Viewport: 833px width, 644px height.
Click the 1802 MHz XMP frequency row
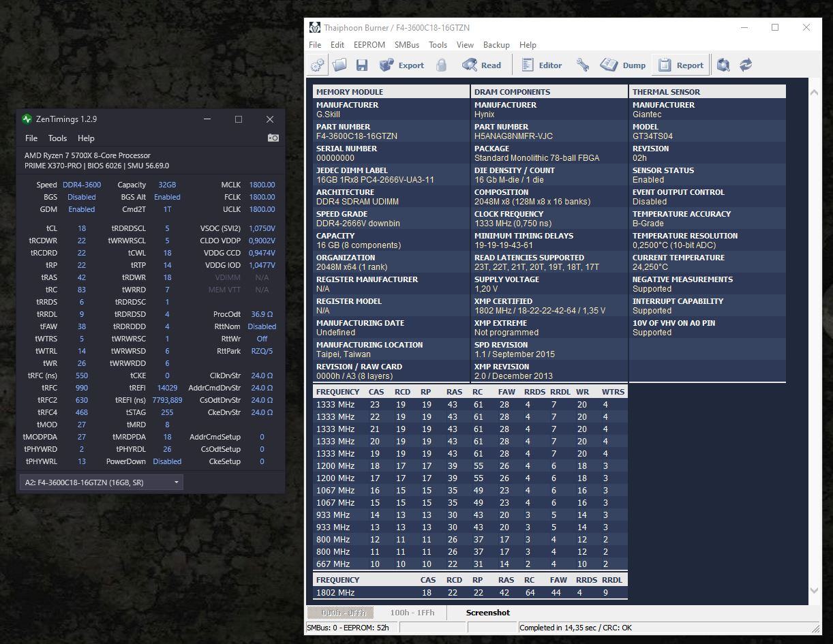point(470,593)
